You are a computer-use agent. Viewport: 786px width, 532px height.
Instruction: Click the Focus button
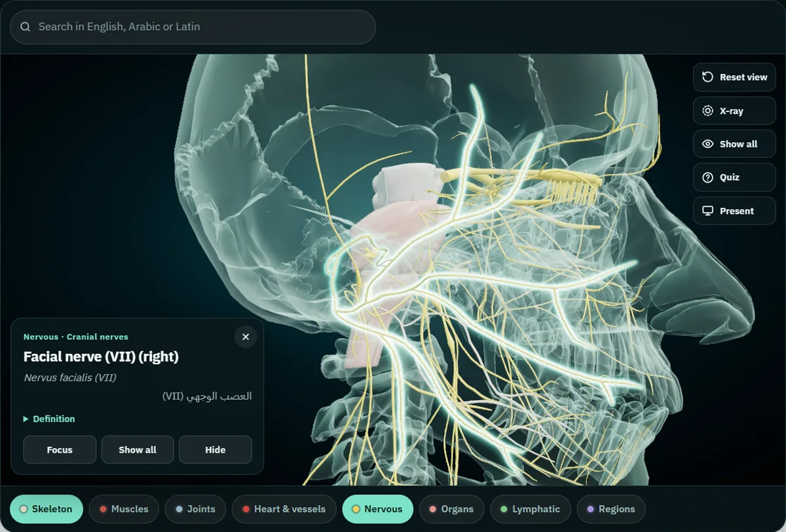[x=60, y=449]
